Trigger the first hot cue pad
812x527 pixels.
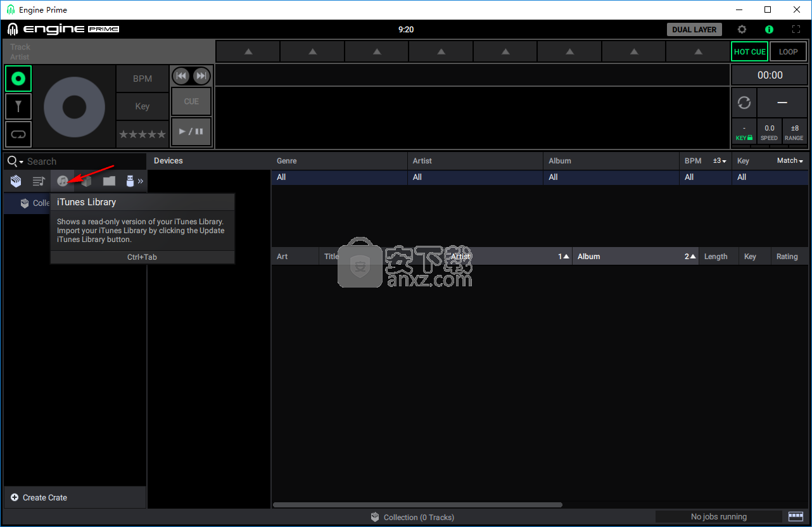pyautogui.click(x=248, y=51)
